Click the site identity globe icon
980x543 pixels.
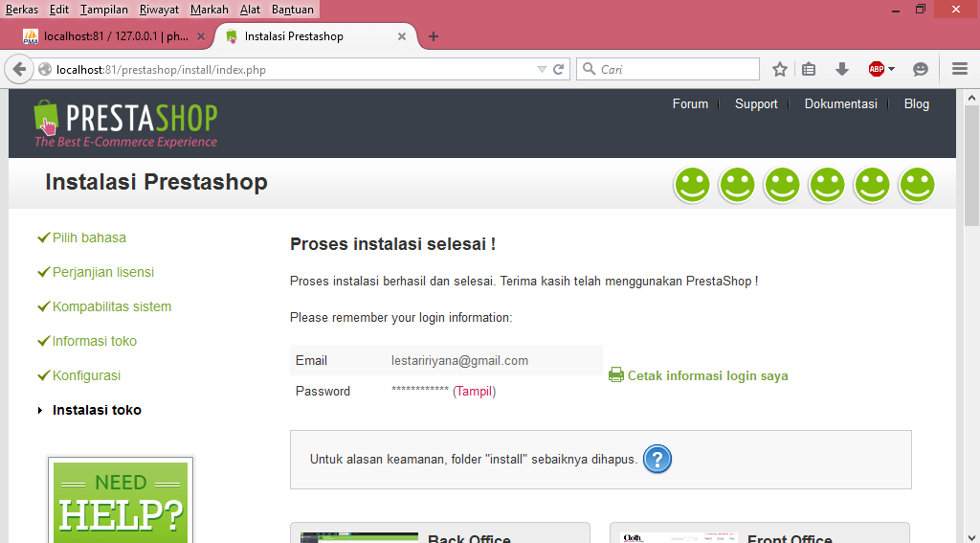(x=45, y=70)
